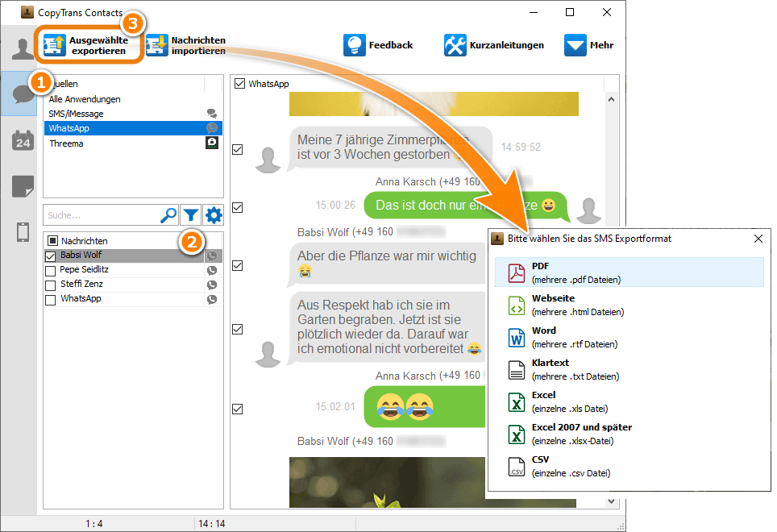Click the Babsi Wolf conversation name
Image resolution: width=777 pixels, height=532 pixels.
81,255
